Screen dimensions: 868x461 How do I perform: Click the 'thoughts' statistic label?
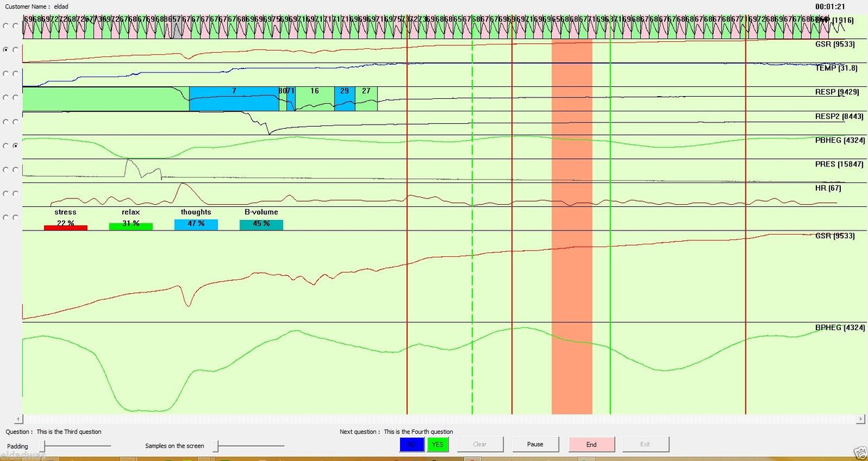click(x=196, y=212)
